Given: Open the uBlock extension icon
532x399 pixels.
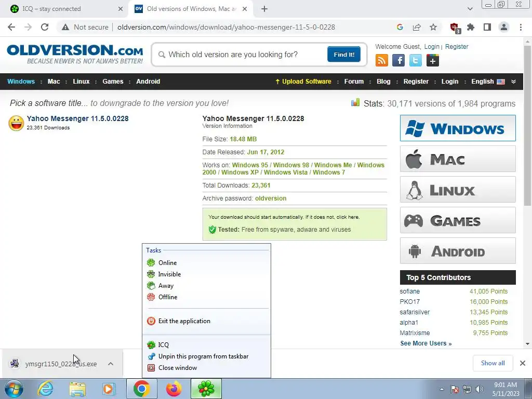Looking at the screenshot, I should (455, 28).
